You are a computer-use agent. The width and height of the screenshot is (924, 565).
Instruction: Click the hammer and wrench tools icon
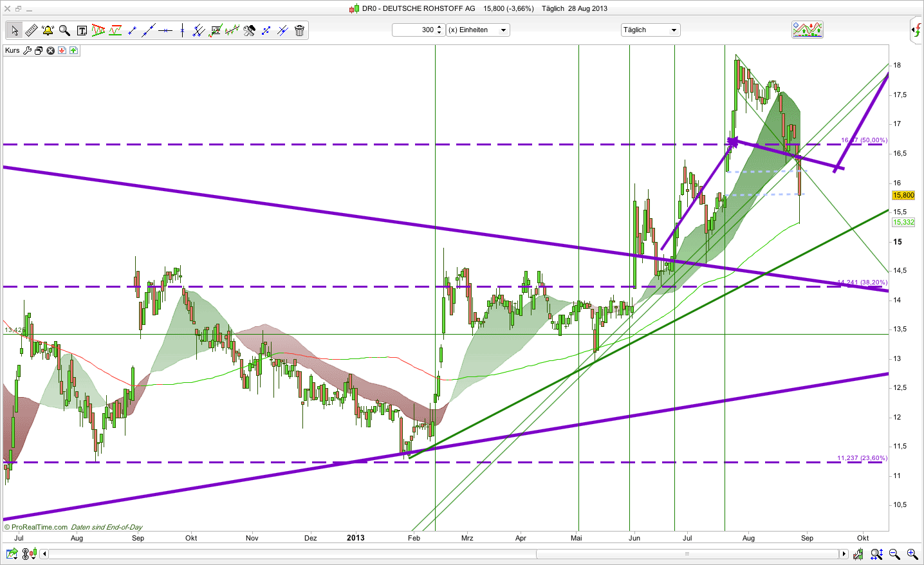pyautogui.click(x=249, y=30)
